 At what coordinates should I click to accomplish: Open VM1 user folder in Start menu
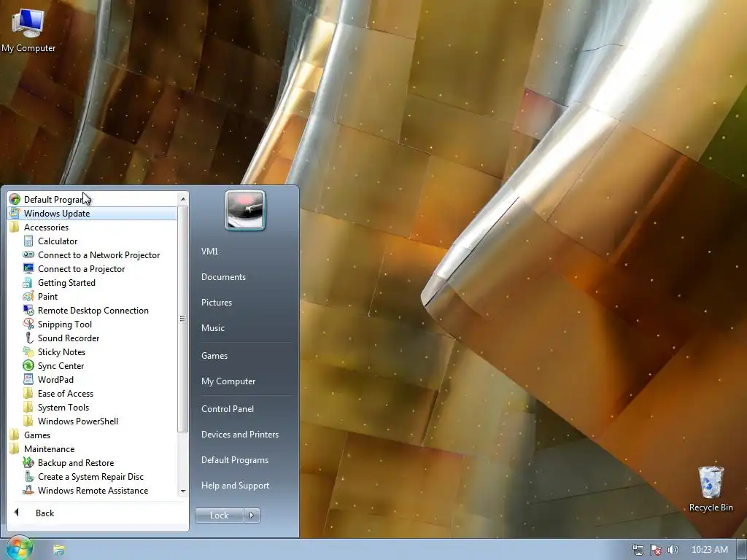[209, 251]
